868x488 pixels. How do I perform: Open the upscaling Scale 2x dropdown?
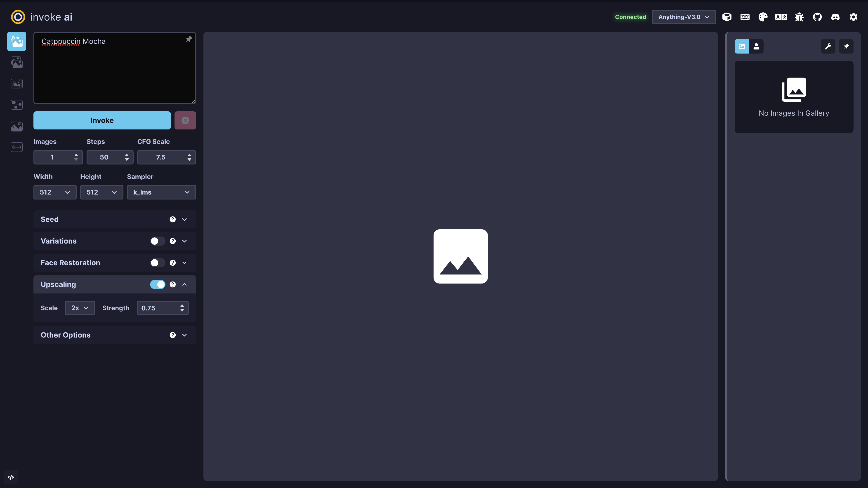[x=80, y=308]
